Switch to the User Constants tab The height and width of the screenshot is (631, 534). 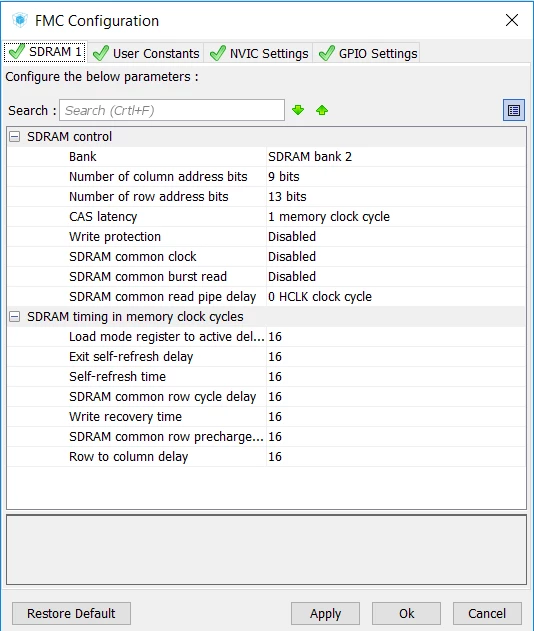click(146, 53)
